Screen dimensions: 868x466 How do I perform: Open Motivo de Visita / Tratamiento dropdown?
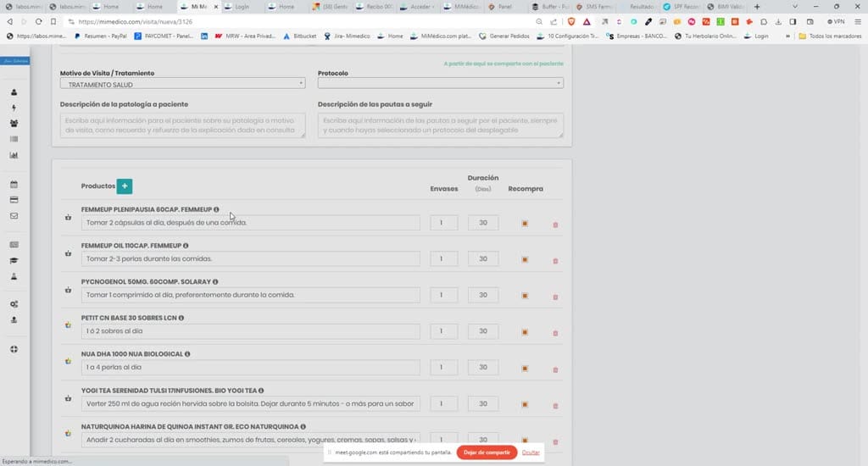pyautogui.click(x=183, y=84)
